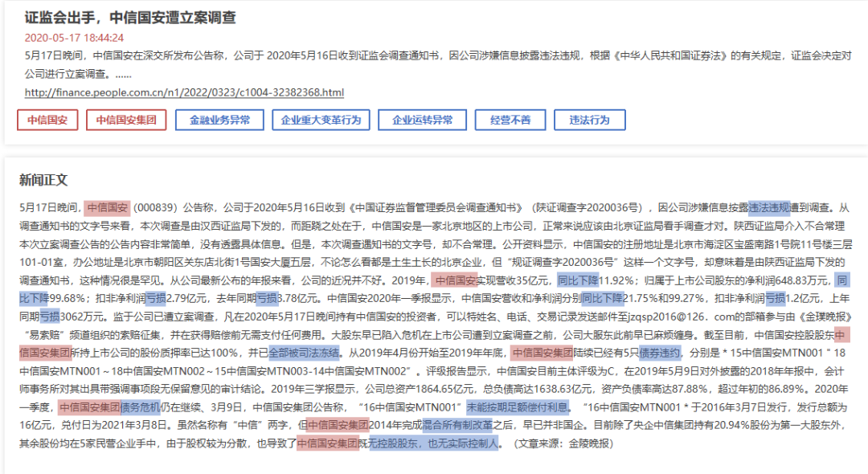Select the highlighted 全部被司法冻结 phrase
Screen dimensions: 868x474
(x=304, y=353)
